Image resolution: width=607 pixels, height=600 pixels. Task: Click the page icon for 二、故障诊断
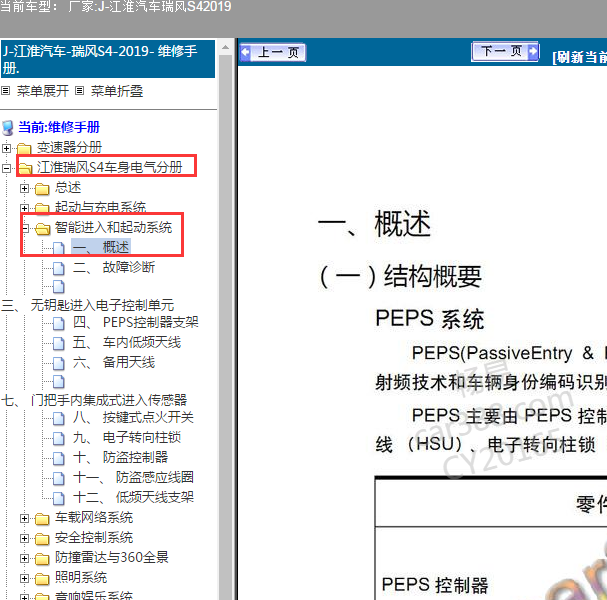[58, 268]
